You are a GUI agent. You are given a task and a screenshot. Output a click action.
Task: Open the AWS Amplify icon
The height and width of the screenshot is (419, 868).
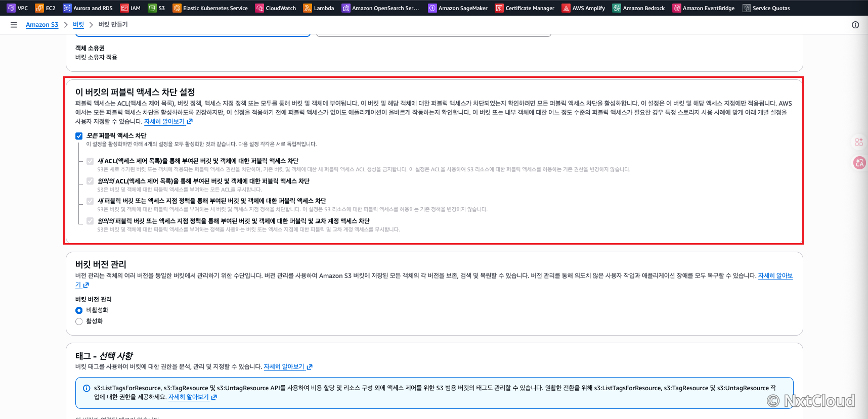pos(566,8)
